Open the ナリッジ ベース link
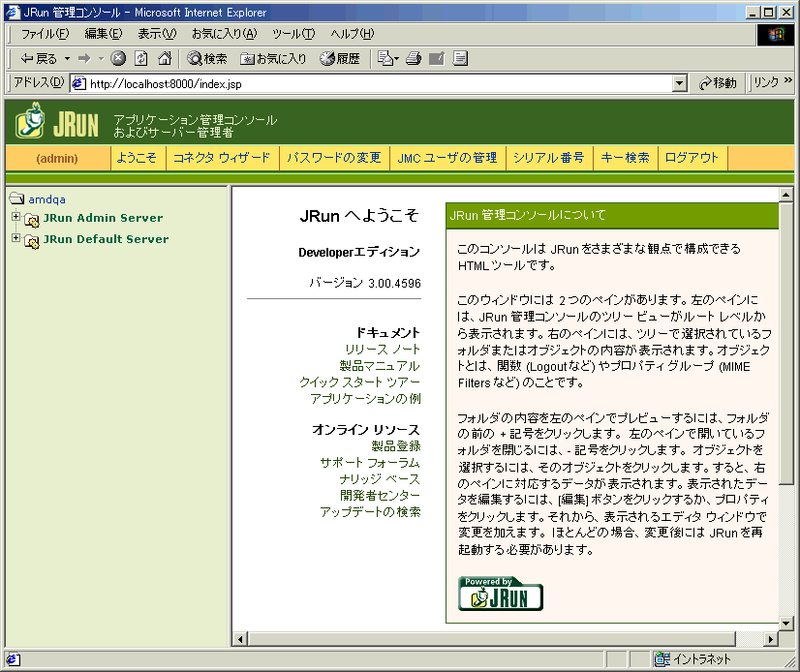Image resolution: width=800 pixels, height=672 pixels. pos(380,479)
